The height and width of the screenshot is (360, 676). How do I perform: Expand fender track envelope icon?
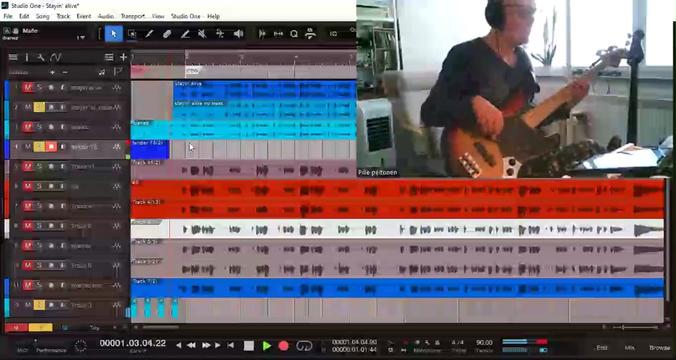coord(117,147)
